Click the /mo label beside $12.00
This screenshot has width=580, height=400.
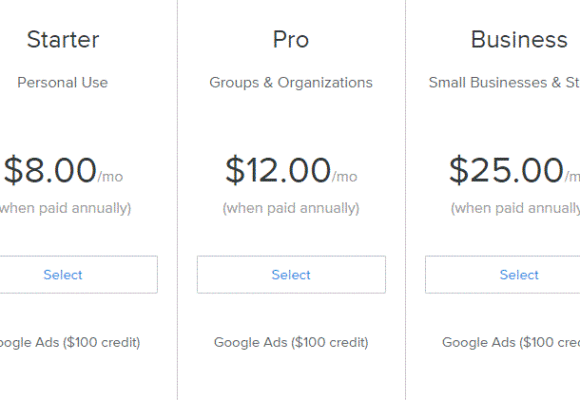click(345, 177)
